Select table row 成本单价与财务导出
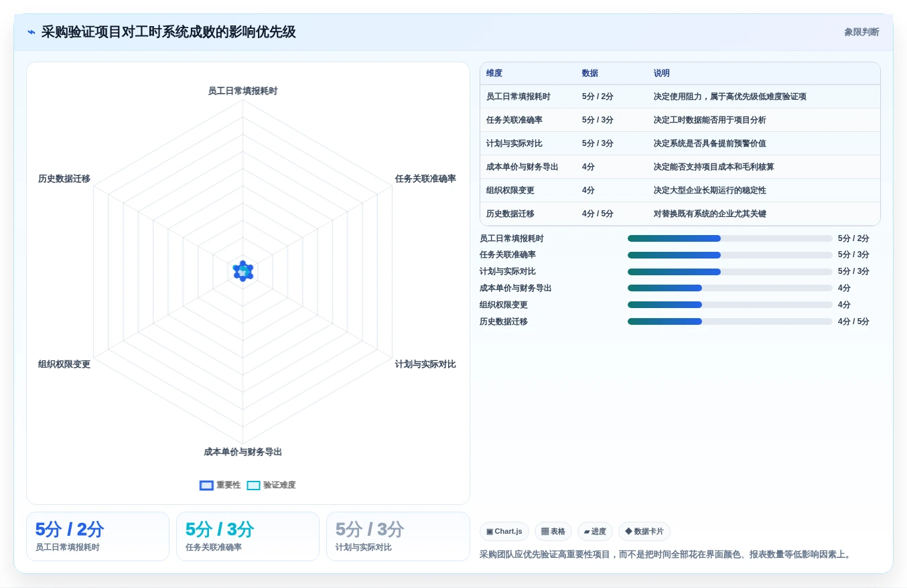 tap(680, 167)
